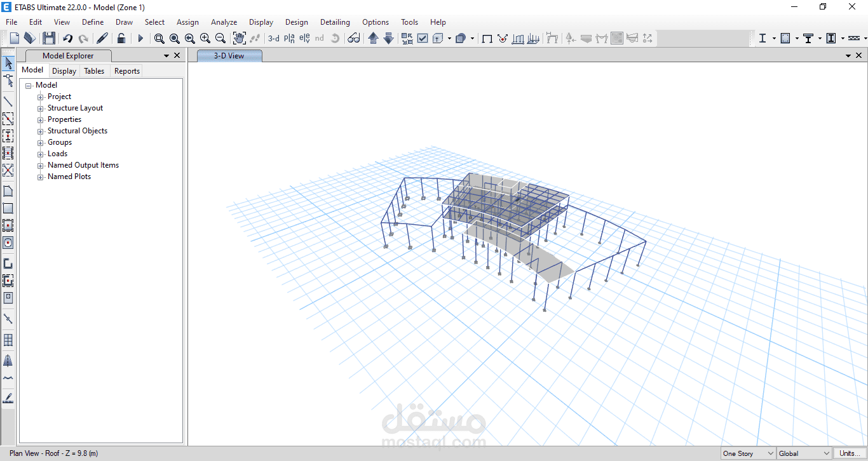868x461 pixels.
Task: Select Draw Beam/Column line tool
Action: pyautogui.click(x=8, y=101)
